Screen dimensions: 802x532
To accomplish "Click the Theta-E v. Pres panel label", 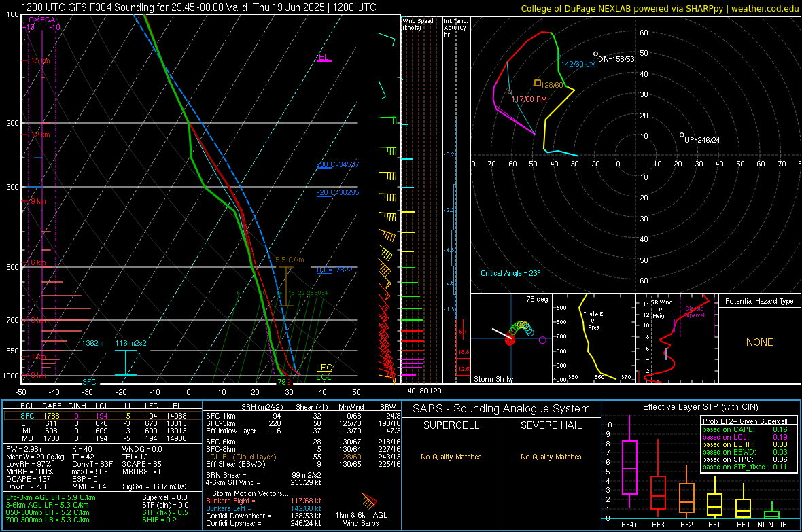I will pos(593,320).
